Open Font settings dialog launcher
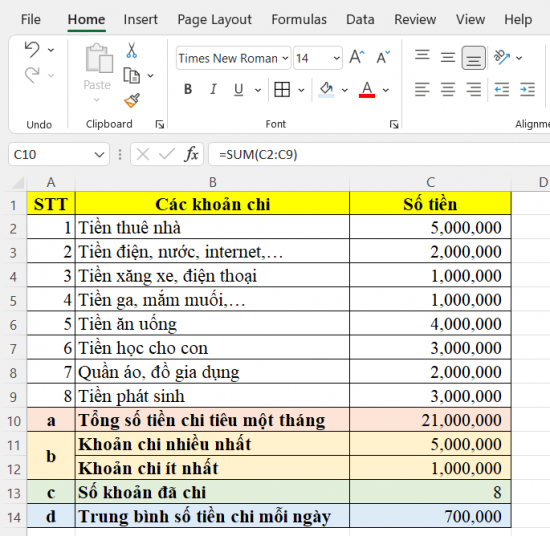The height and width of the screenshot is (536, 550). 394,124
